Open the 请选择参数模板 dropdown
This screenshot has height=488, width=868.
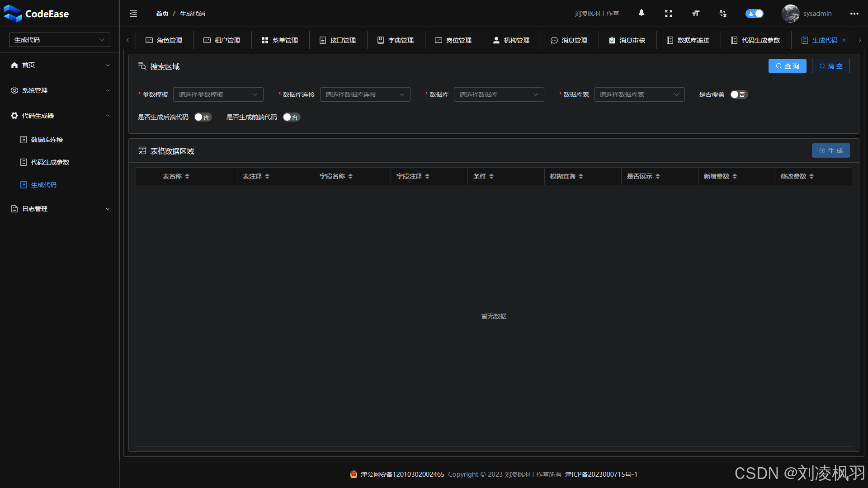[218, 94]
